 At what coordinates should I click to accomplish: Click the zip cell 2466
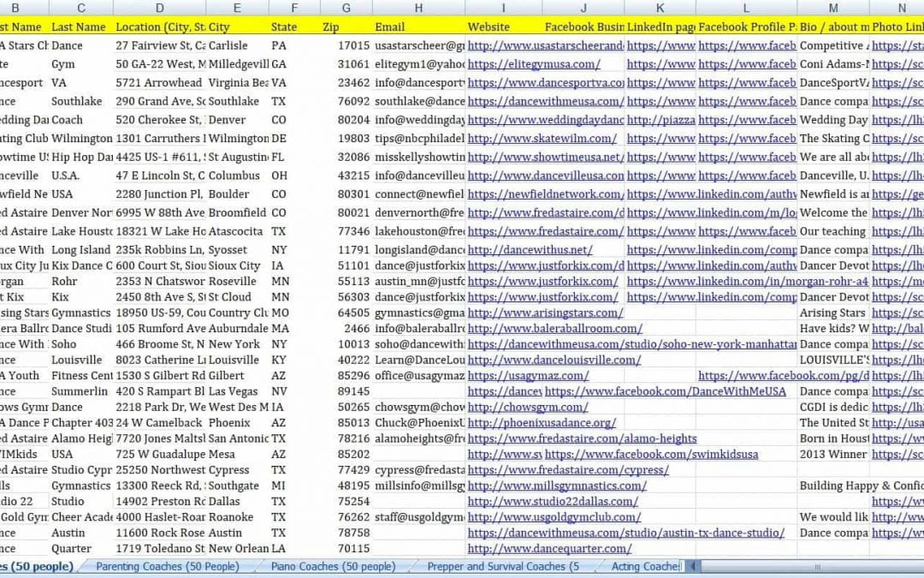pos(346,328)
